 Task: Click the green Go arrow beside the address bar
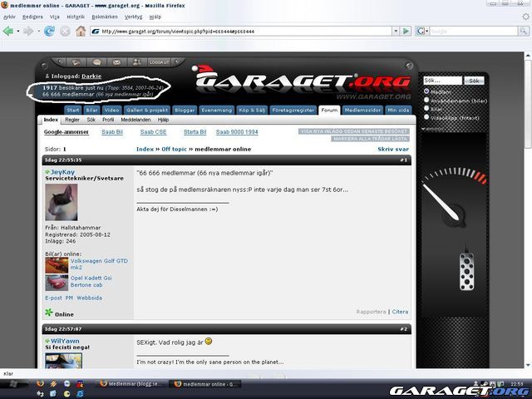[406, 32]
